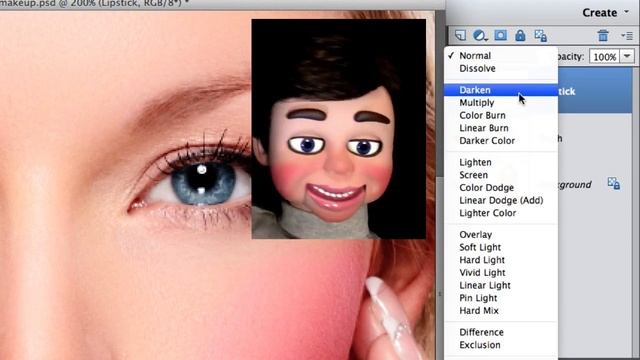Choose Difference blend mode
This screenshot has height=360, width=640.
501,332
